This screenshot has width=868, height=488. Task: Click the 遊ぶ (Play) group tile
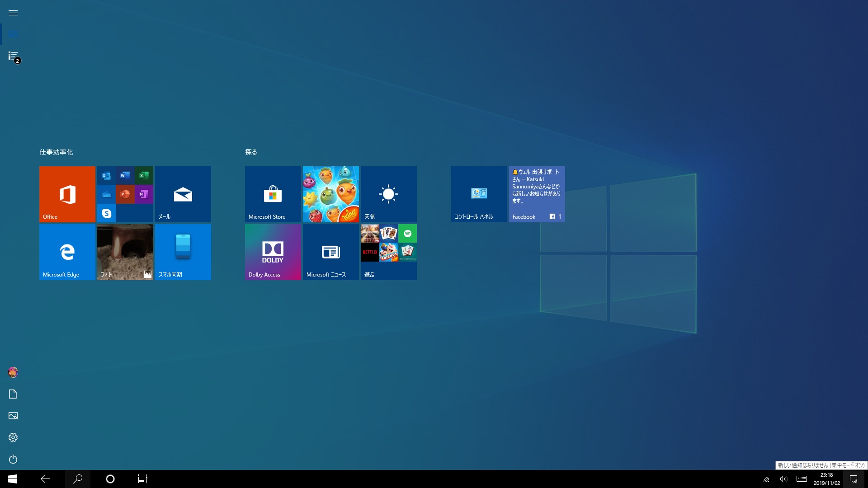(388, 252)
